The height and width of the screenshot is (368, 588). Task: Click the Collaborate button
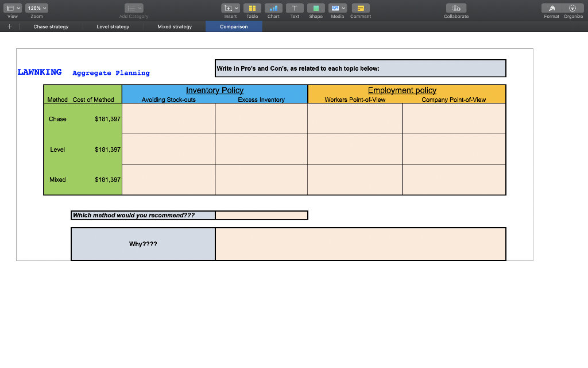456,8
